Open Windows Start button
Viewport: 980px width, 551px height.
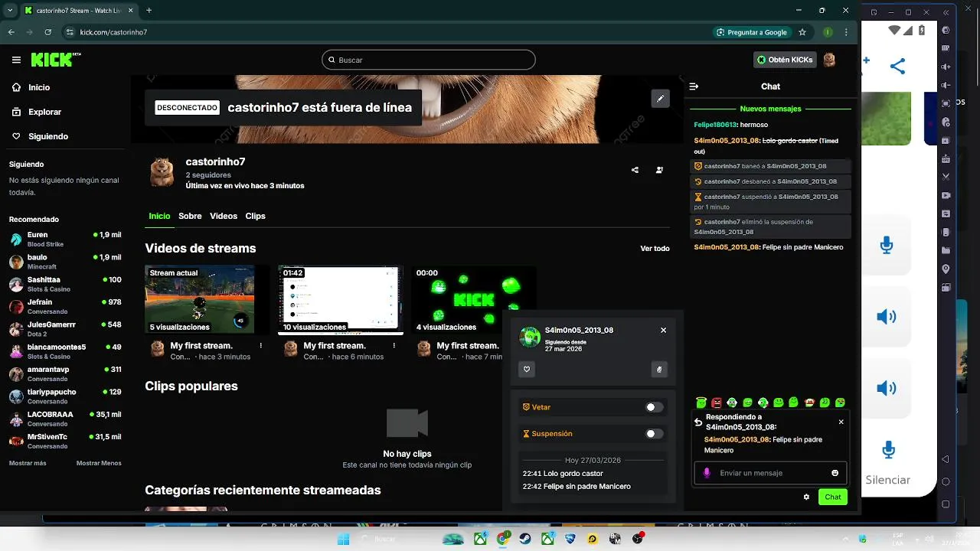point(344,539)
